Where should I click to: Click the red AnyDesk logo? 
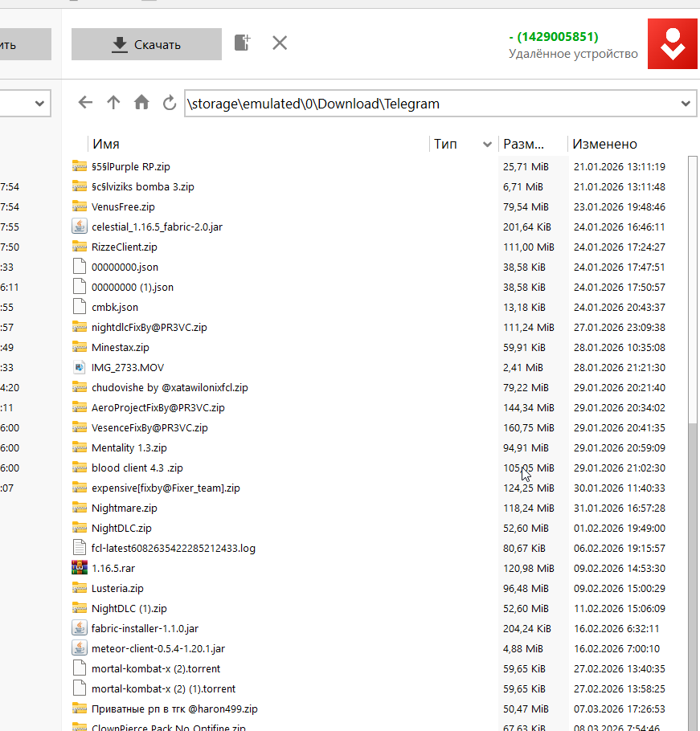(x=672, y=44)
